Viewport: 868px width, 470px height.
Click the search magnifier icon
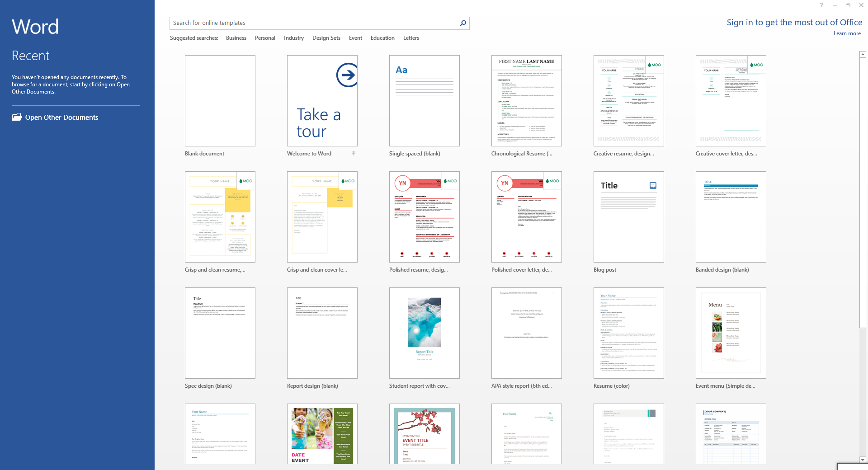[x=463, y=23]
